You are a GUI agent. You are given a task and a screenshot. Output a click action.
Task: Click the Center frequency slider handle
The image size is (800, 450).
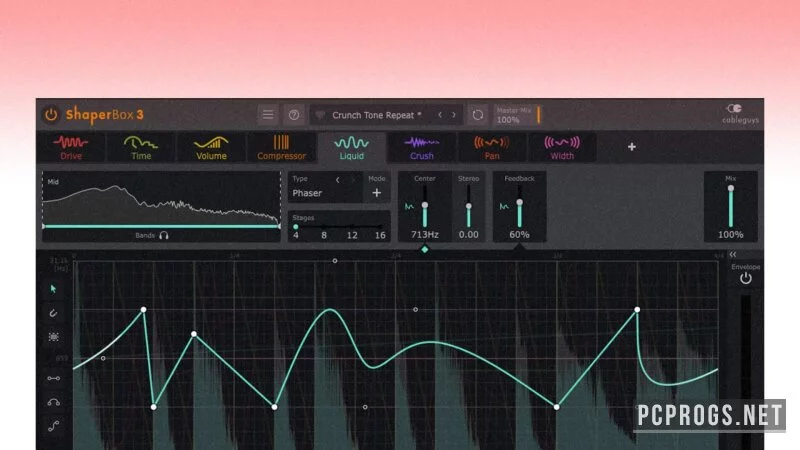tap(424, 205)
